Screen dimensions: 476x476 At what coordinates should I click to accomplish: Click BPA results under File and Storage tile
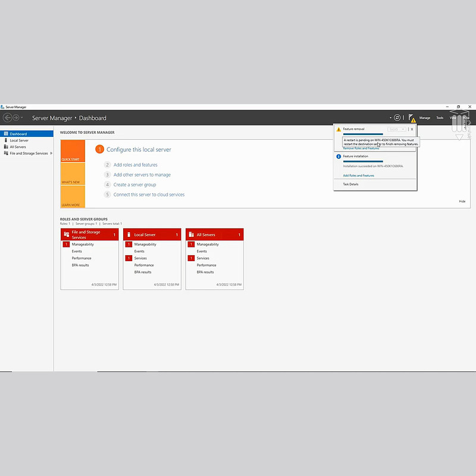point(80,265)
